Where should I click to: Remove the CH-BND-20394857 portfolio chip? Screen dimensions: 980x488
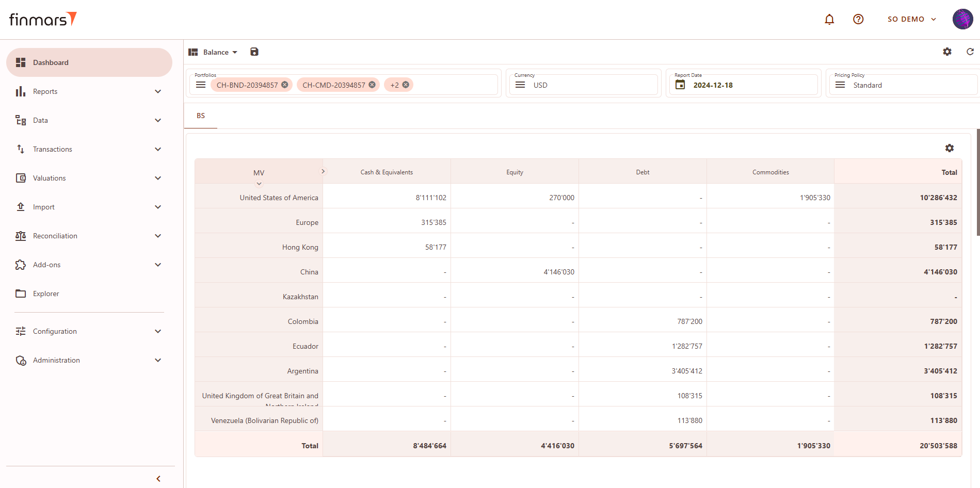point(285,85)
